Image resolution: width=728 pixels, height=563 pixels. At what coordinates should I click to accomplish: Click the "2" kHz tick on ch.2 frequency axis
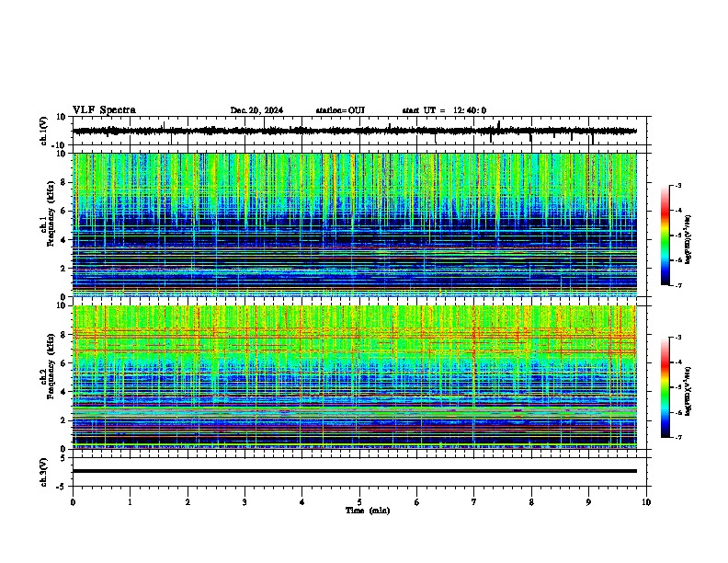tap(63, 420)
